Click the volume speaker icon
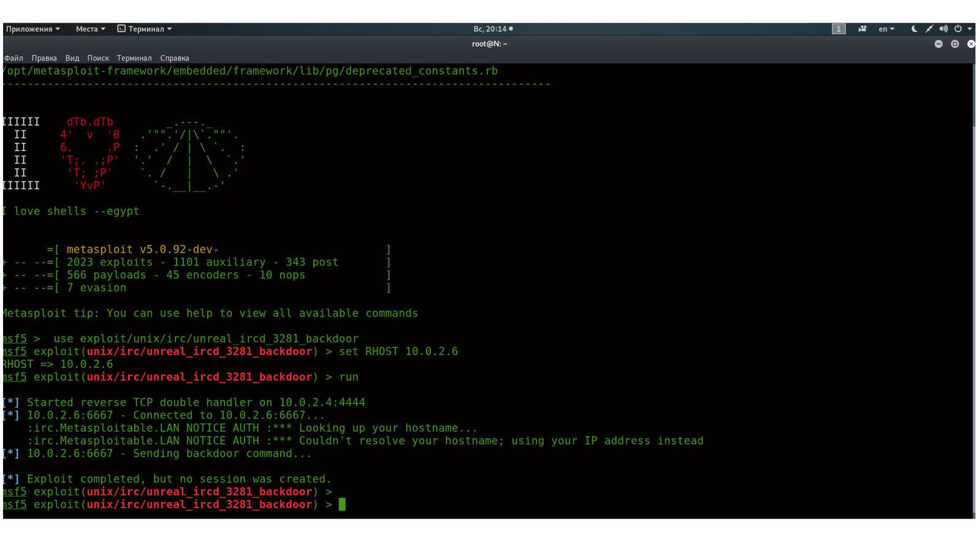This screenshot has height=551, width=980. tap(943, 29)
